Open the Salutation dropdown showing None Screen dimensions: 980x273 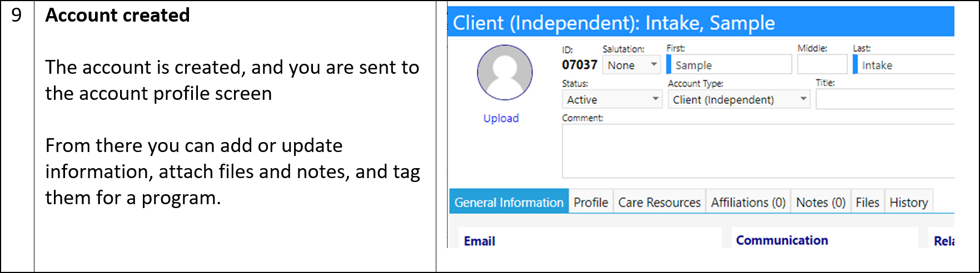point(631,65)
